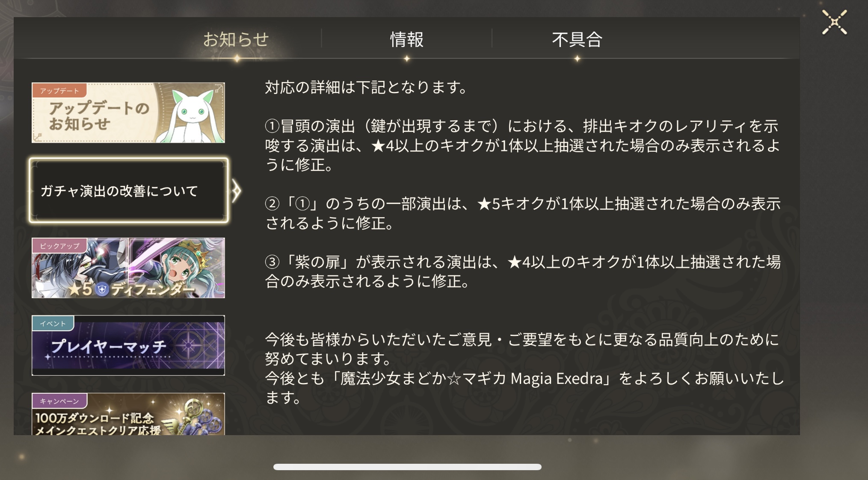This screenshot has width=868, height=480.
Task: Open the プレイヤーマッチ event banner
Action: click(x=128, y=345)
